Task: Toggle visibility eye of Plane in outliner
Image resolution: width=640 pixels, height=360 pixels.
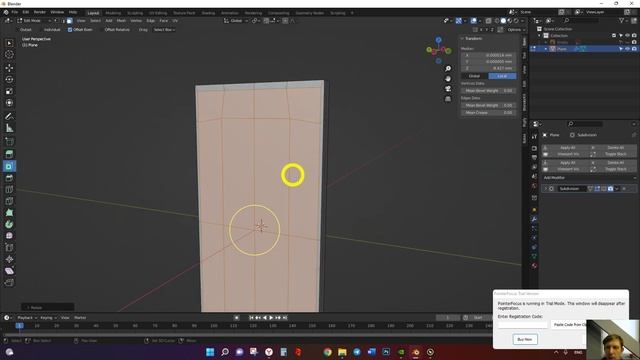Action: [627, 49]
